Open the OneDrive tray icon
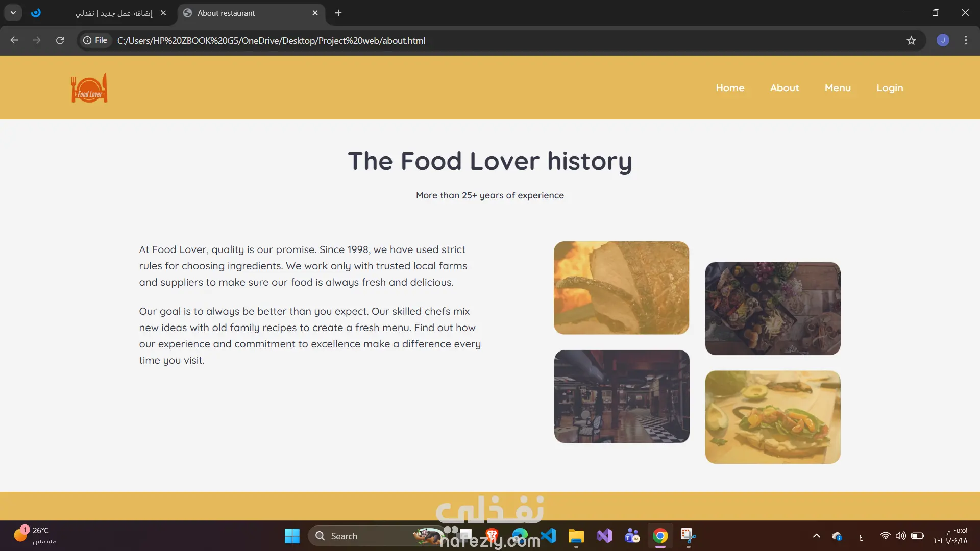The width and height of the screenshot is (980, 551). (837, 536)
